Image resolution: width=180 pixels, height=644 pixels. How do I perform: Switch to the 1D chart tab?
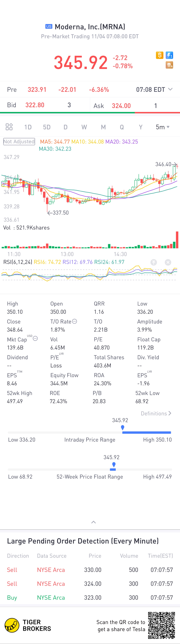(28, 127)
